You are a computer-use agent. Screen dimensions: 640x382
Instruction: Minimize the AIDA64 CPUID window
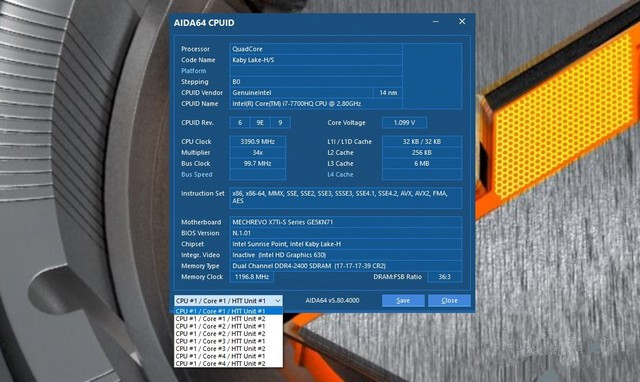pos(436,21)
